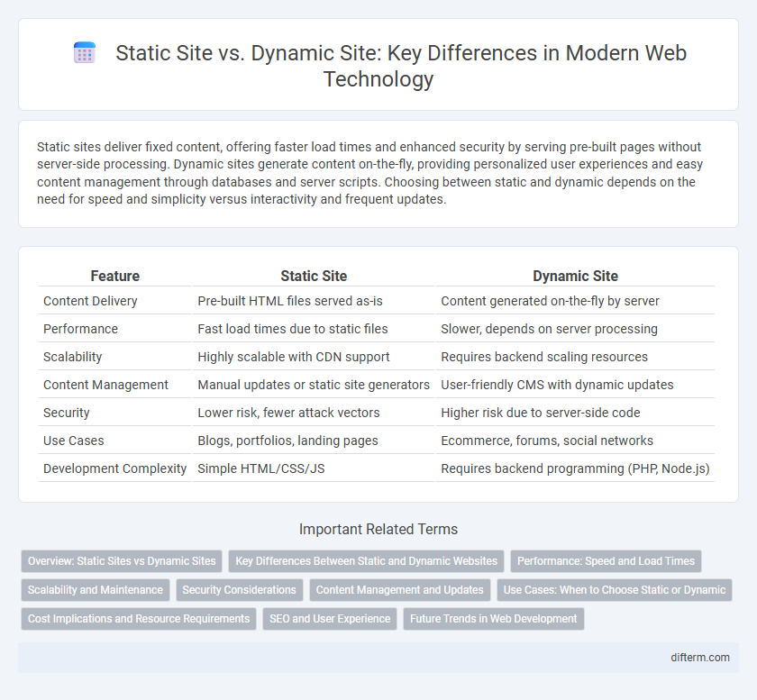Select 'Slower, depends on server processing' cell

(x=575, y=329)
